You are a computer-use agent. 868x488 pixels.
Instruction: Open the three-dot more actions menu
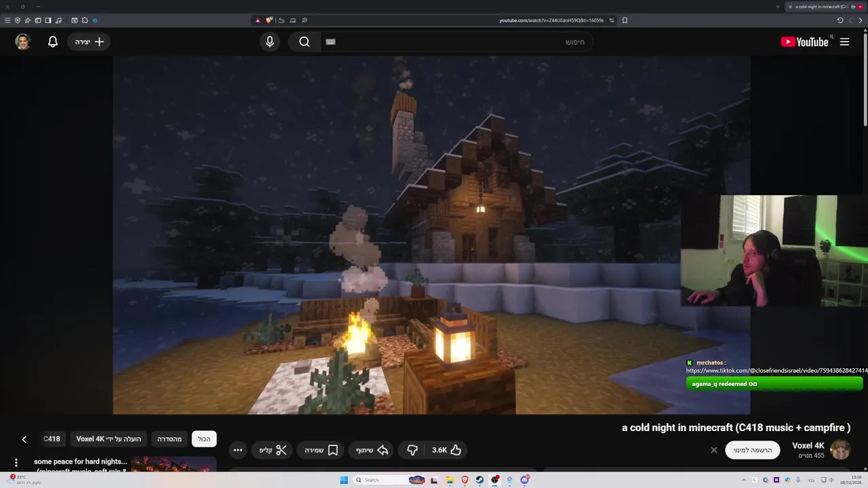[x=237, y=450]
